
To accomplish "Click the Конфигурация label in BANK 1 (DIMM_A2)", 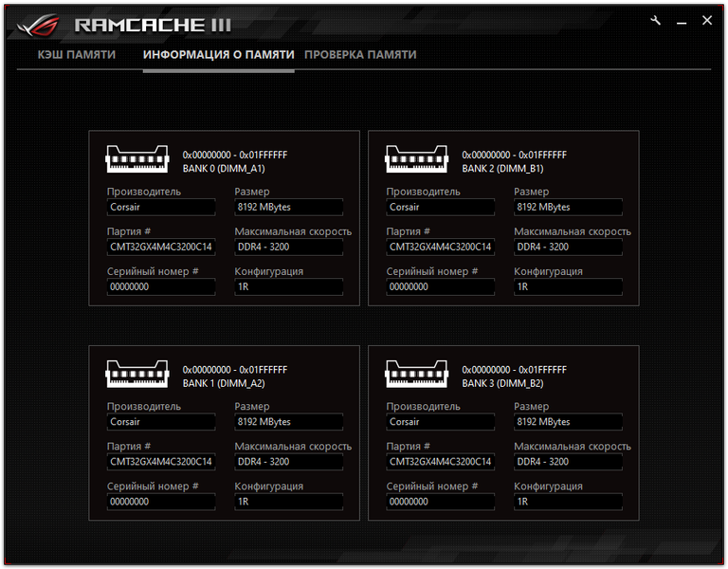I will point(269,486).
